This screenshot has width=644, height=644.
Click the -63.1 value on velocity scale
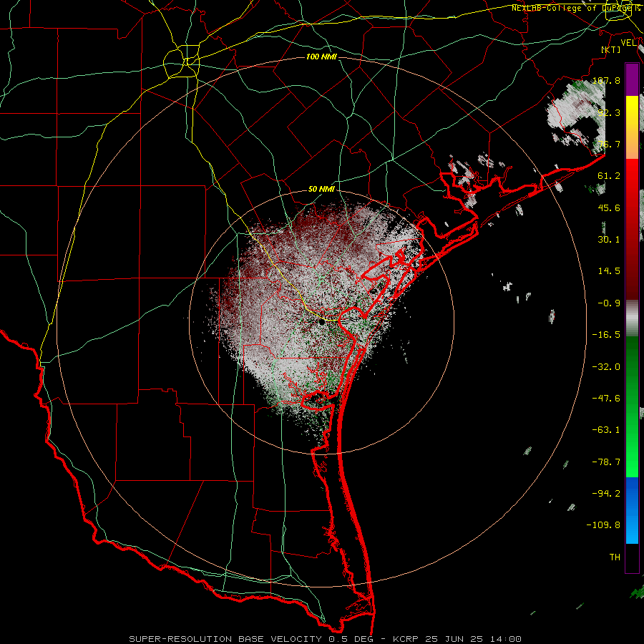pyautogui.click(x=606, y=430)
